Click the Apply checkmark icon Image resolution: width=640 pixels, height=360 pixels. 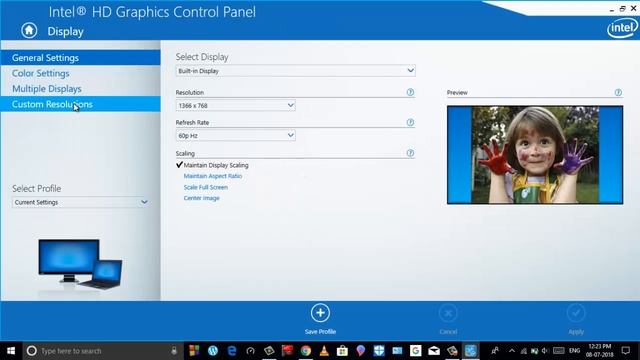[576, 313]
